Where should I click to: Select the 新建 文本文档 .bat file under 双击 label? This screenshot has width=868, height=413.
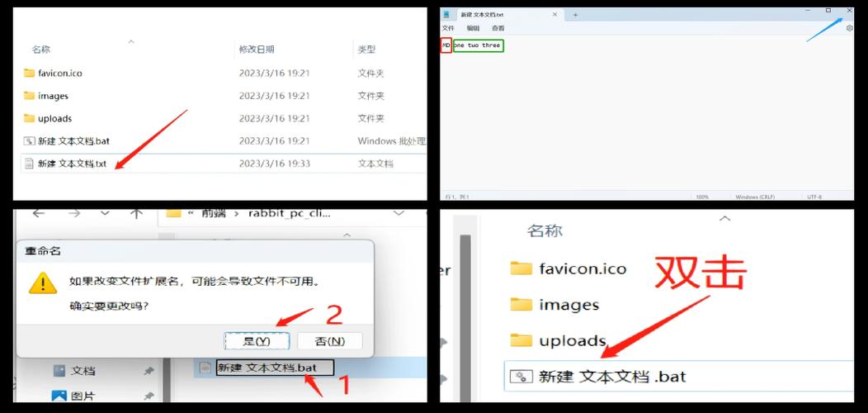tap(679, 377)
